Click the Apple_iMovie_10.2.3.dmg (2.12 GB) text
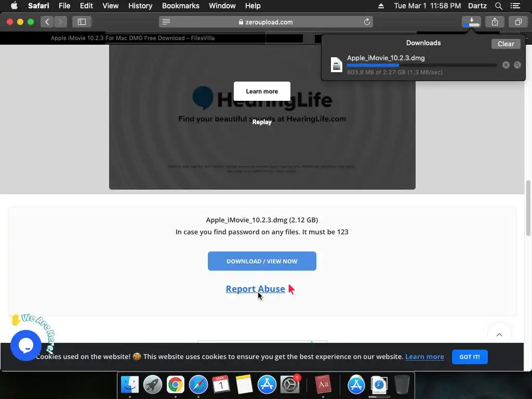532x399 pixels. coord(262,220)
